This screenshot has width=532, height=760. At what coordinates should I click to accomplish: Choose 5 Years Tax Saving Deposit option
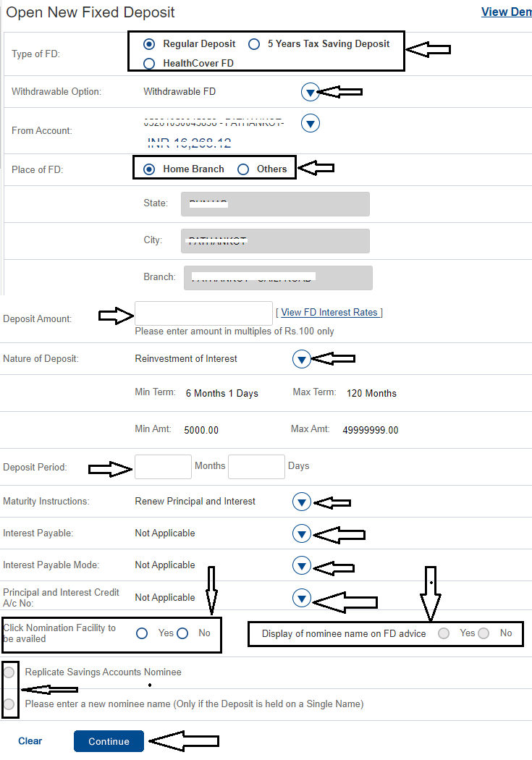pyautogui.click(x=254, y=44)
